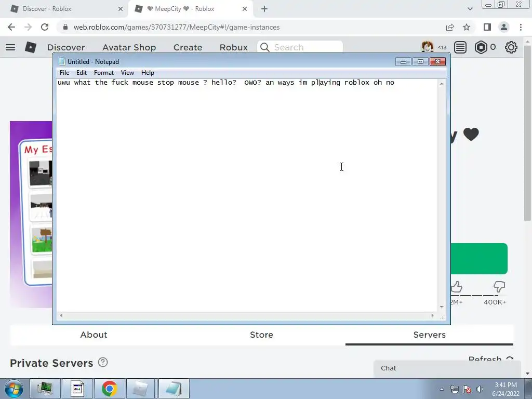Viewport: 532px width, 399px height.
Task: Toggle the Chrome side panel icon
Action: [x=487, y=27]
